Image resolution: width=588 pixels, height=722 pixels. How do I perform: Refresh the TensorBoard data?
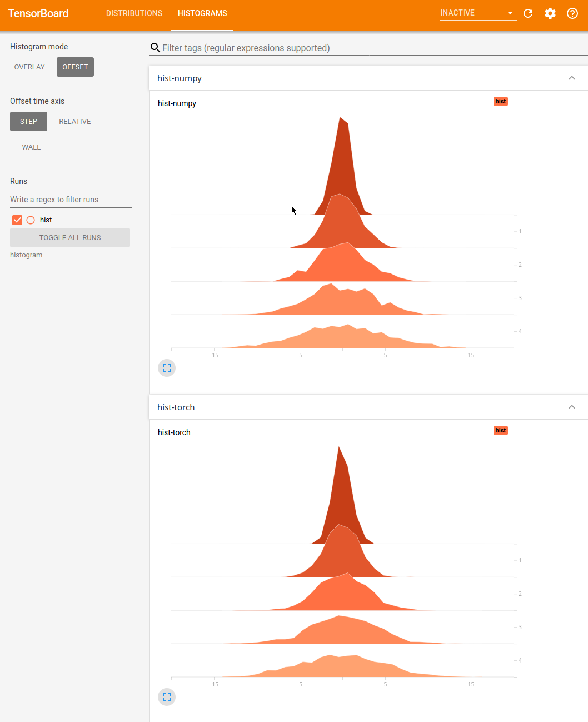(527, 13)
